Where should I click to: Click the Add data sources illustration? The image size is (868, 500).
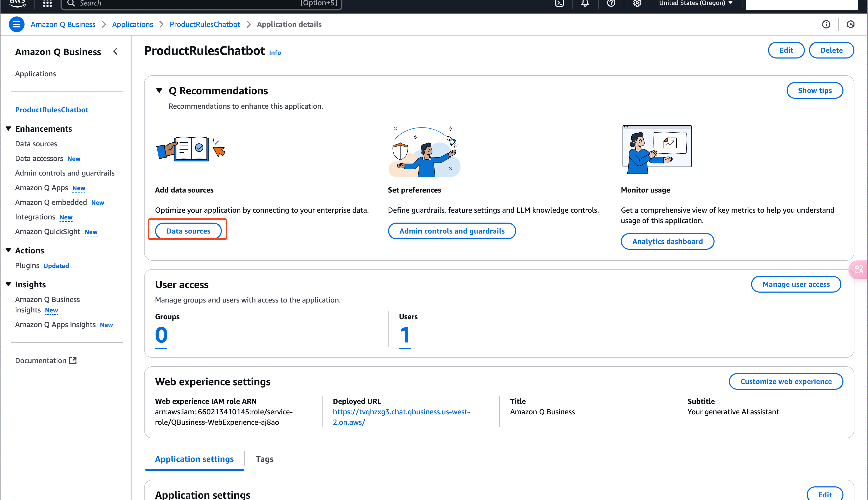191,149
